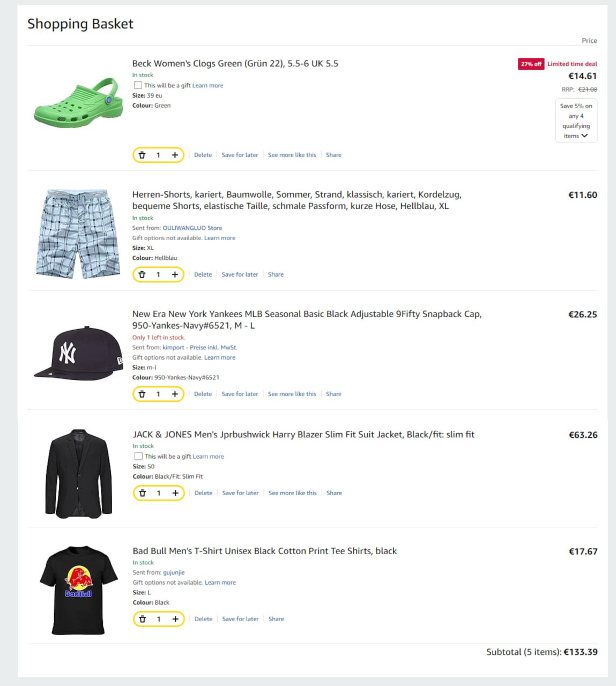Image resolution: width=616 pixels, height=686 pixels.
Task: Click the trash icon for the Yankees cap
Action: tap(142, 394)
